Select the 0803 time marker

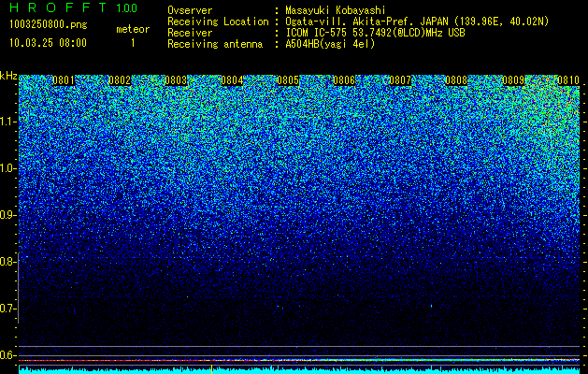click(176, 80)
